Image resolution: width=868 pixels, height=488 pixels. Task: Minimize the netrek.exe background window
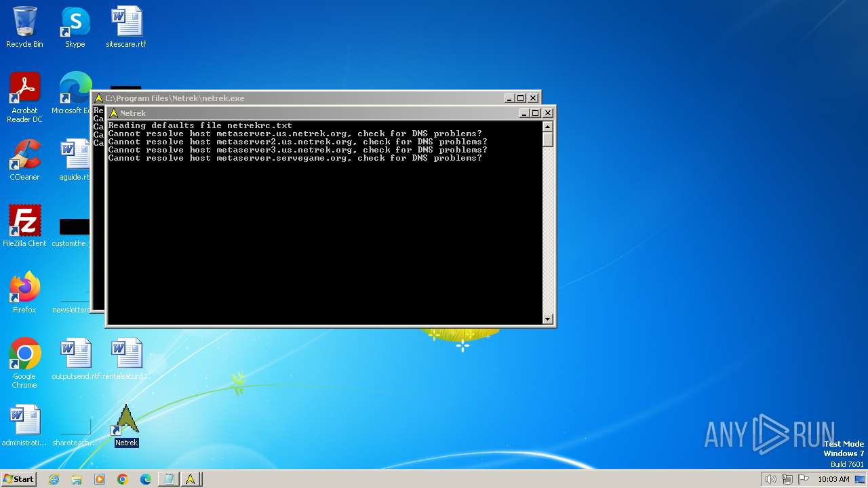coord(509,98)
